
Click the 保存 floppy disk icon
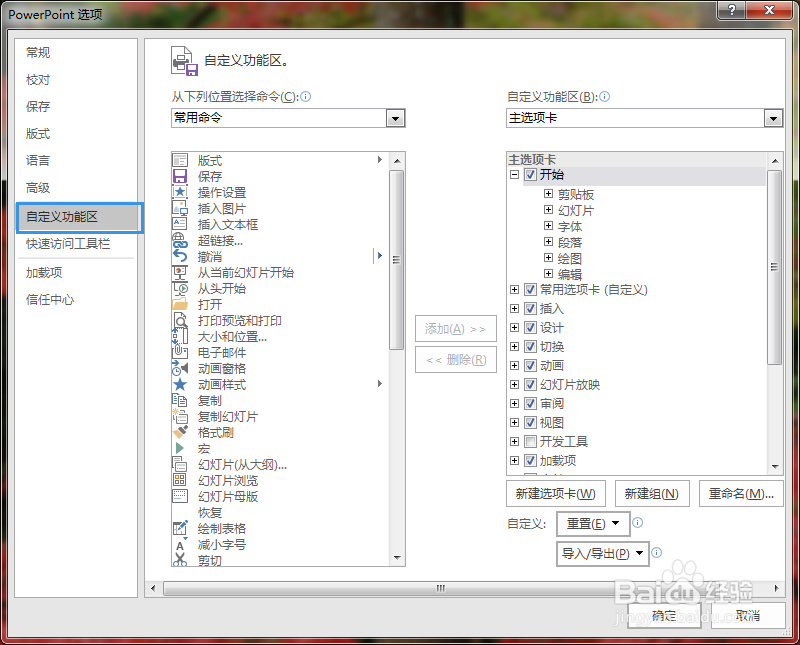[180, 176]
